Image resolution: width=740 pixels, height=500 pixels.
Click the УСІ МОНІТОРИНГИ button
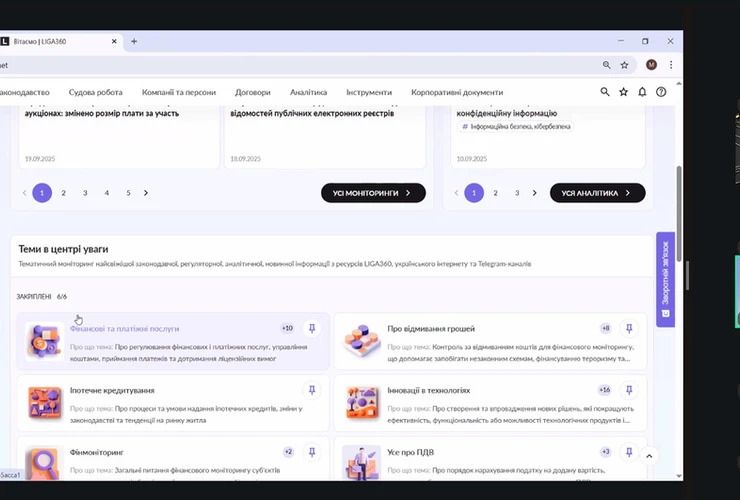pyautogui.click(x=373, y=193)
